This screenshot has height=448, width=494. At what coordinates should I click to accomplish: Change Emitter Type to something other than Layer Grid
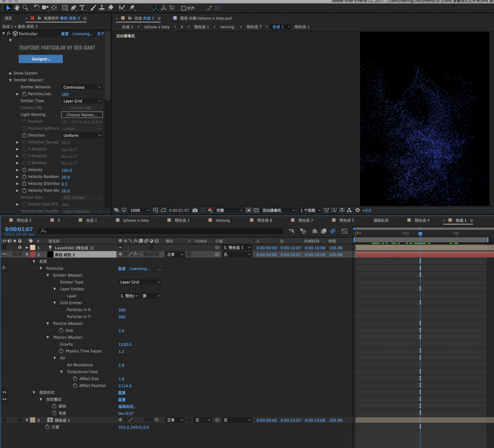pyautogui.click(x=82, y=101)
